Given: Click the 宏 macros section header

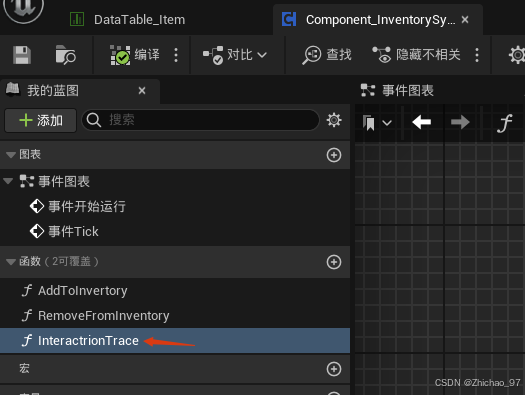Looking at the screenshot, I should 175,369.
